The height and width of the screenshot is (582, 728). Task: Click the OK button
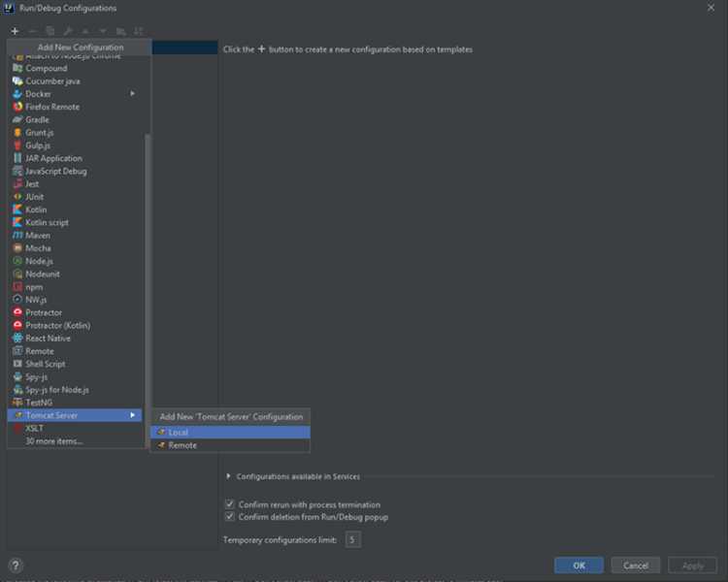pos(579,566)
